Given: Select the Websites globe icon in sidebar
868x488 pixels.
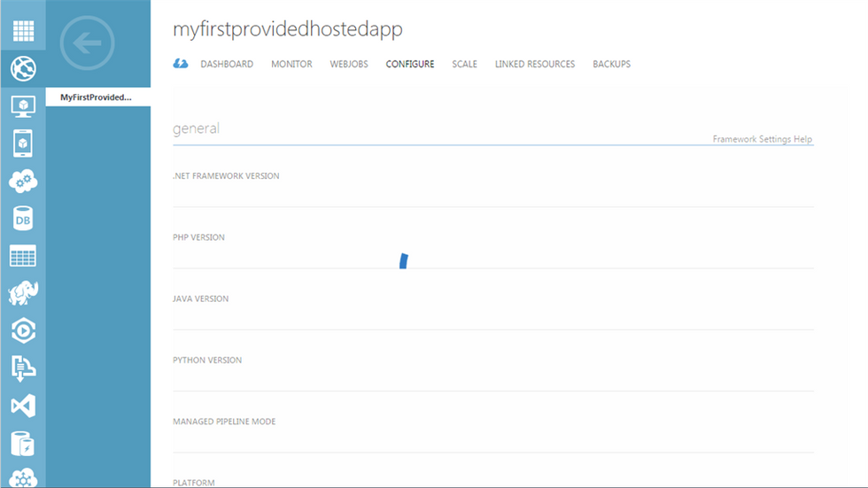Looking at the screenshot, I should [x=23, y=68].
